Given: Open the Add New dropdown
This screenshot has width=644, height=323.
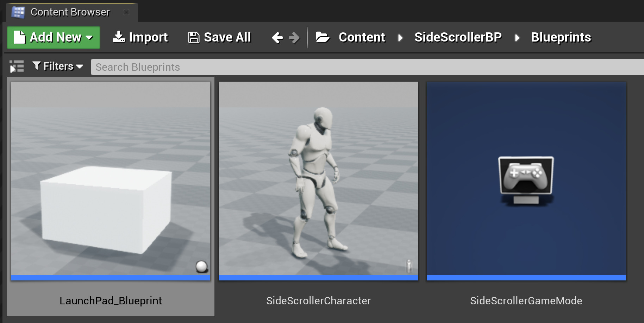Looking at the screenshot, I should [x=54, y=37].
